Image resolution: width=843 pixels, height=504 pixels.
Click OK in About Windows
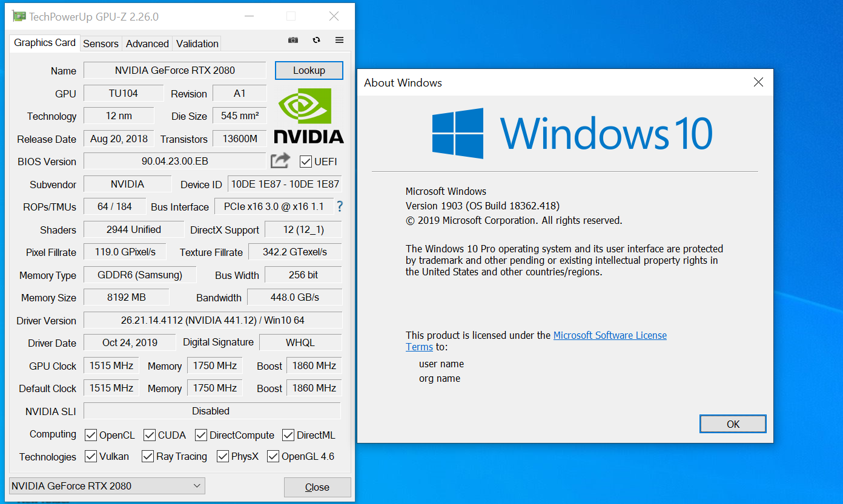click(x=733, y=424)
